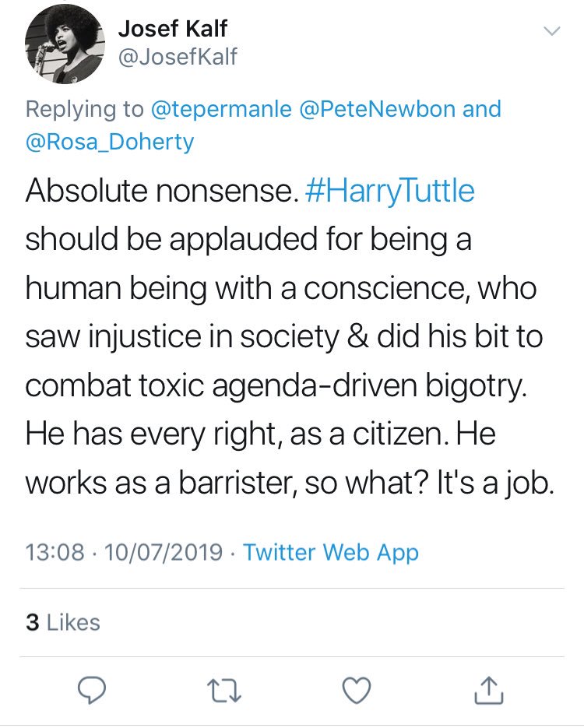Visit the @tepermanle mention
The height and width of the screenshot is (728, 584).
click(x=221, y=109)
